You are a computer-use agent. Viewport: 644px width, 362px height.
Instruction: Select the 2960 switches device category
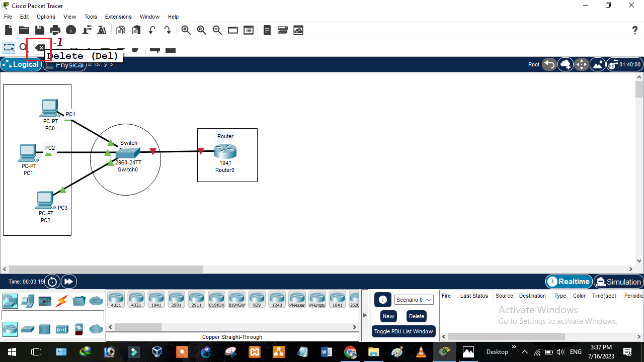click(x=28, y=329)
